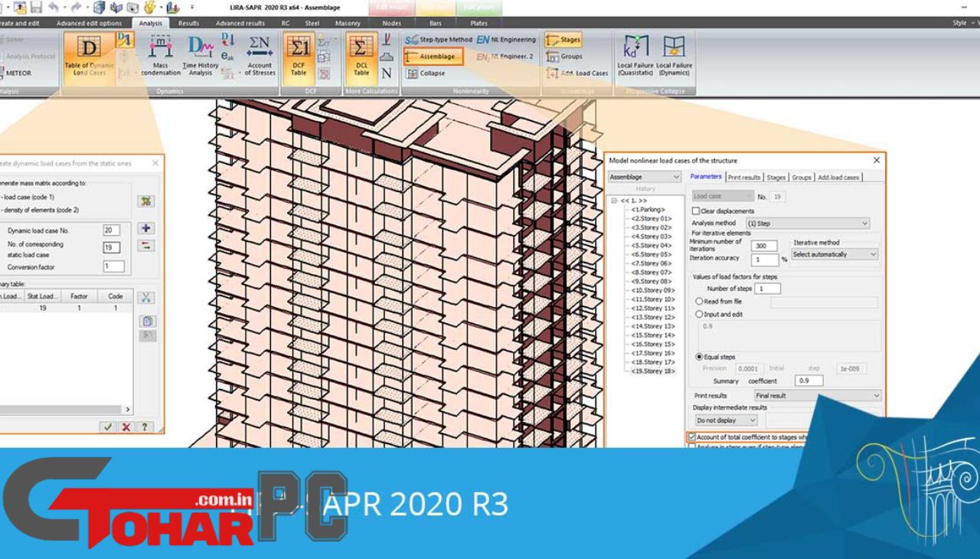The height and width of the screenshot is (559, 980).
Task: Click the Iteration accuracy field
Action: pos(764,260)
